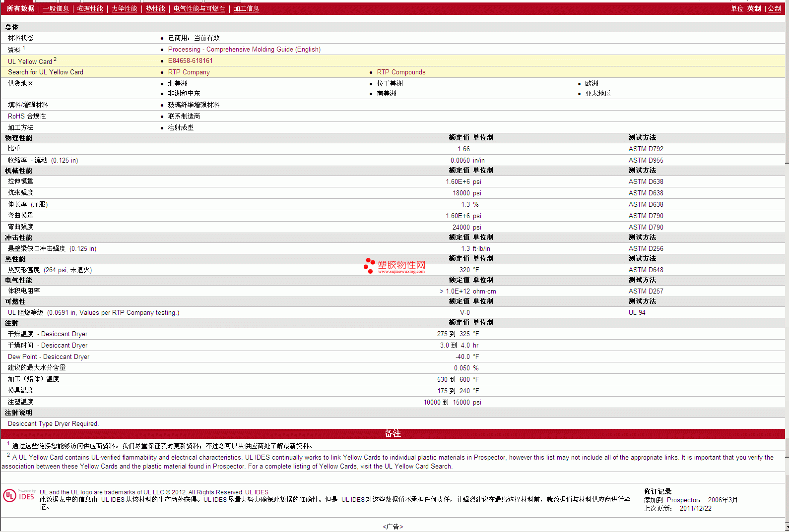Click 北美洲 region entry
Image resolution: width=789 pixels, height=532 pixels.
[178, 83]
